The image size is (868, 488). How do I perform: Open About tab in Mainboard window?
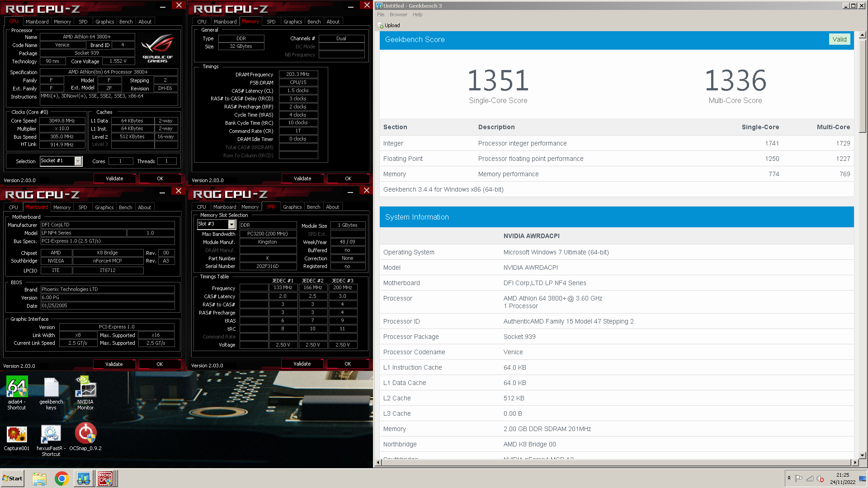145,207
